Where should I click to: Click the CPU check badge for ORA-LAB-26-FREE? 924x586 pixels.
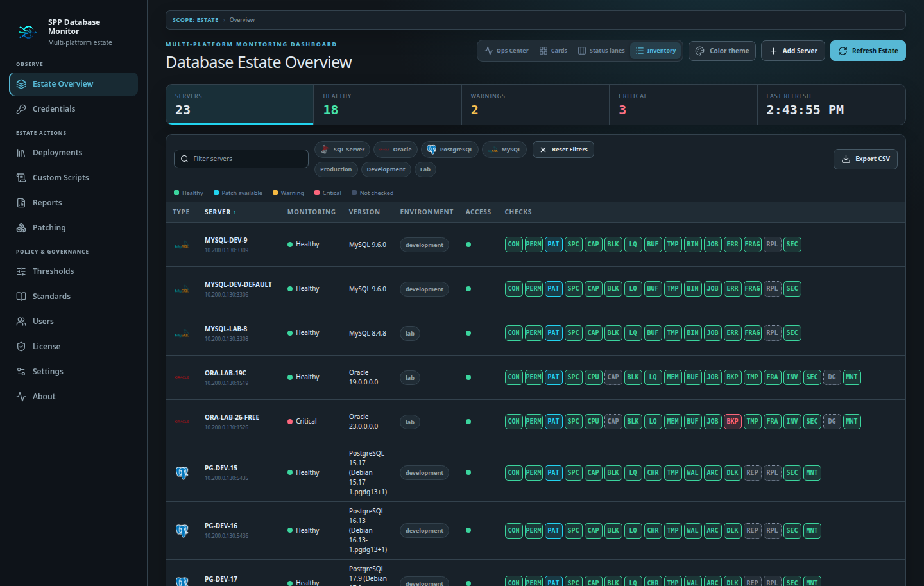coord(594,422)
